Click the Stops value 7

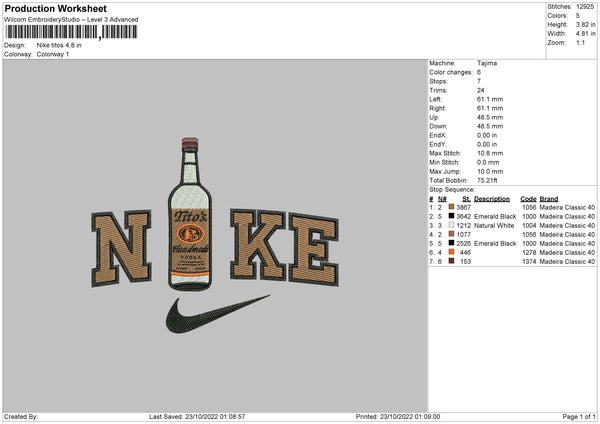(479, 81)
